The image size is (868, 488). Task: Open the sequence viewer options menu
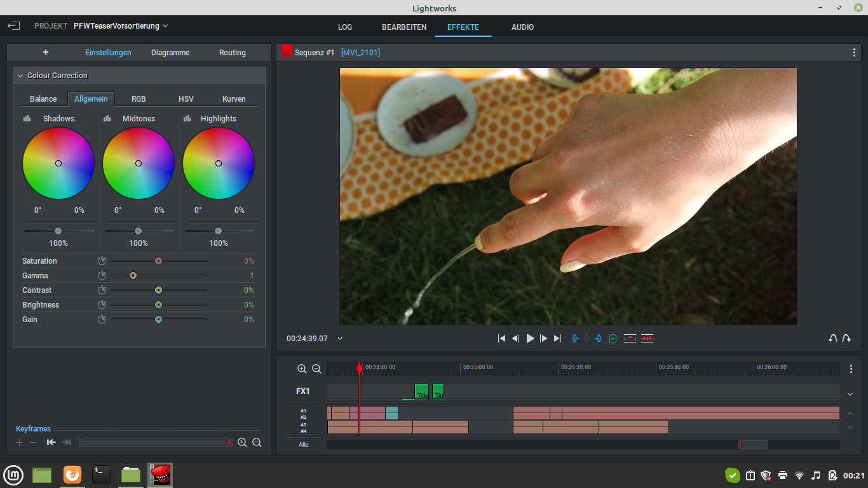[x=854, y=53]
